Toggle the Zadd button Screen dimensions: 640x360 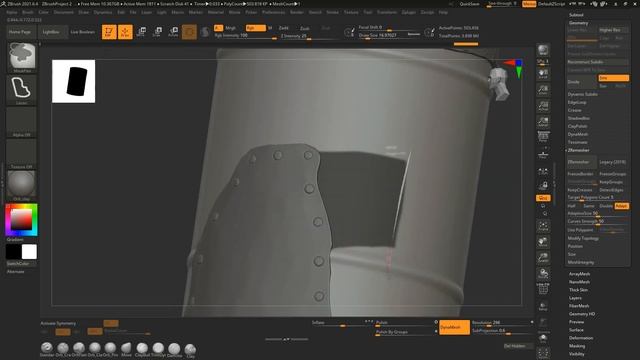coord(284,28)
